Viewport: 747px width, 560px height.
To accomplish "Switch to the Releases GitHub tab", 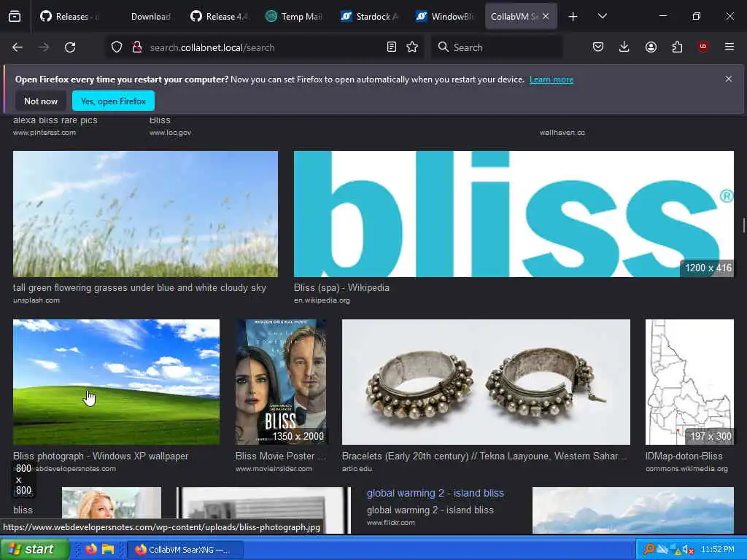I will (x=71, y=17).
